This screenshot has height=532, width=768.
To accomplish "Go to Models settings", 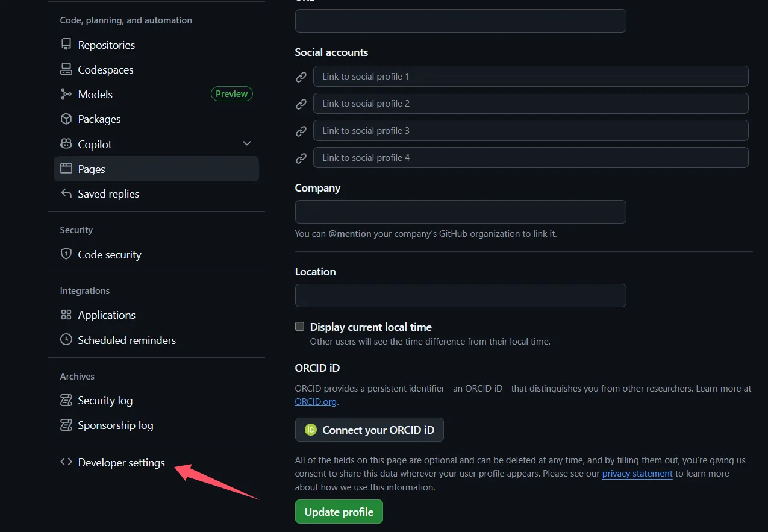I will tap(157, 95).
